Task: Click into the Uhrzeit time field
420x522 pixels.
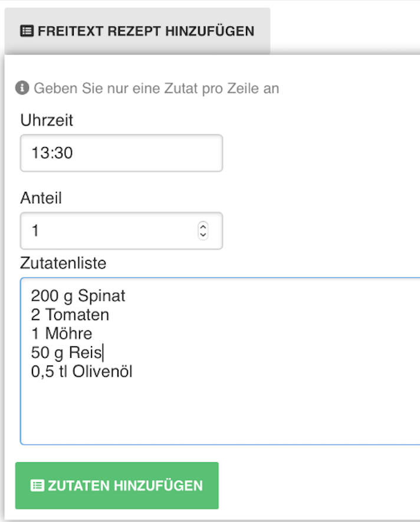Action: [118, 153]
